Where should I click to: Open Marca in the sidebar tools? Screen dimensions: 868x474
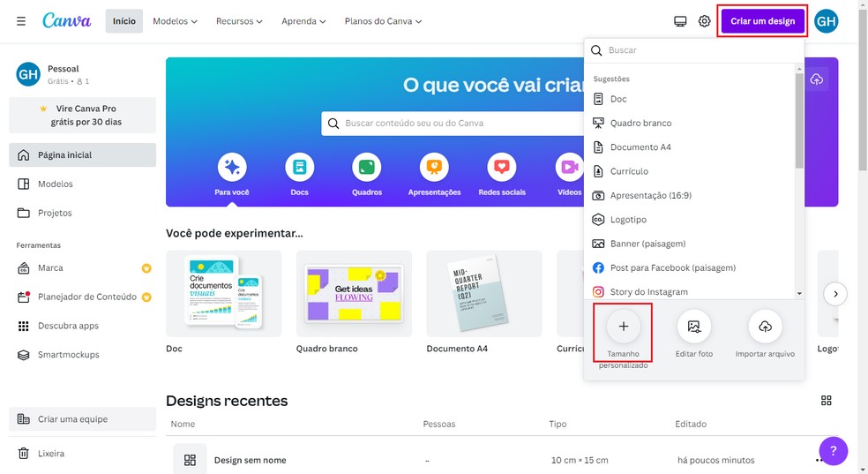(x=83, y=268)
